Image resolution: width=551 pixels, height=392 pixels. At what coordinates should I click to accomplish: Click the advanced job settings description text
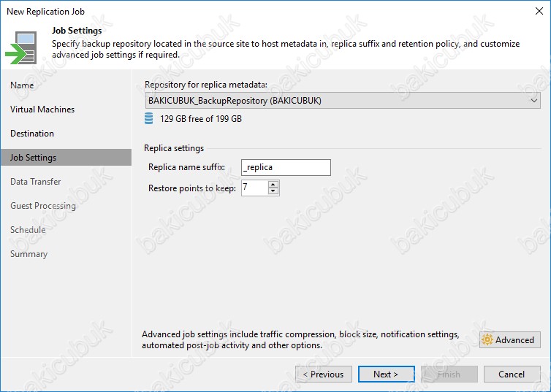pos(300,339)
